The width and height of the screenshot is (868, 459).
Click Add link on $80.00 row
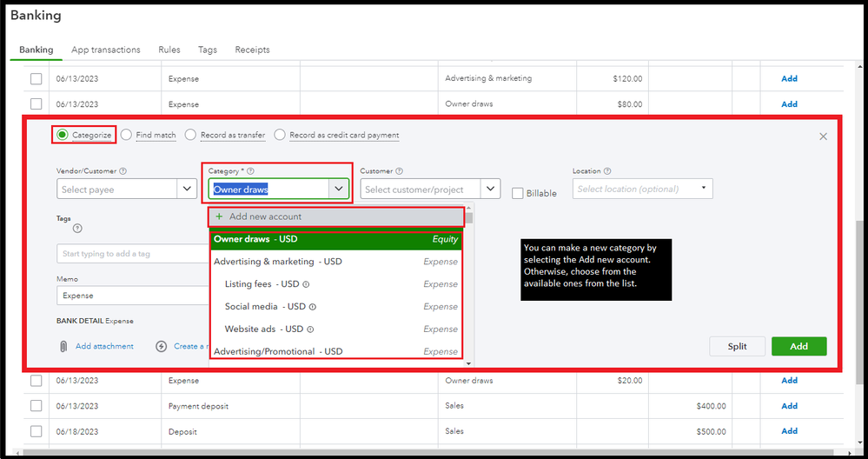click(x=790, y=104)
